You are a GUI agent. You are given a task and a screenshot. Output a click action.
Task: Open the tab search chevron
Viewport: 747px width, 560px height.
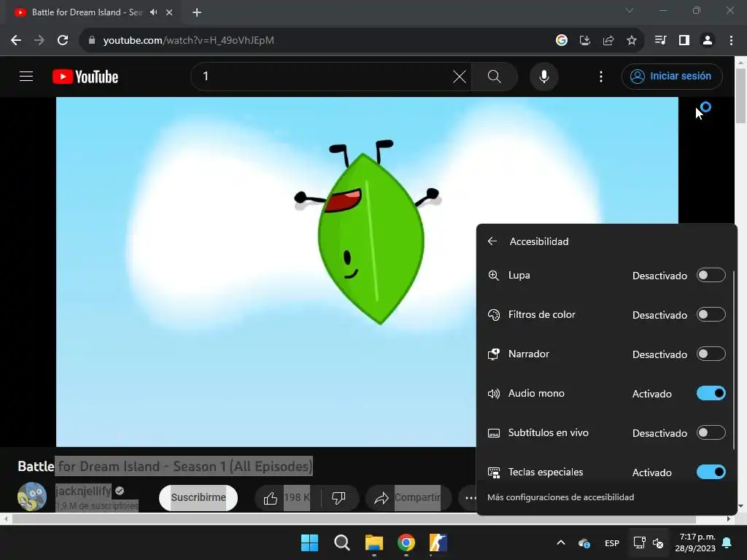tap(630, 10)
